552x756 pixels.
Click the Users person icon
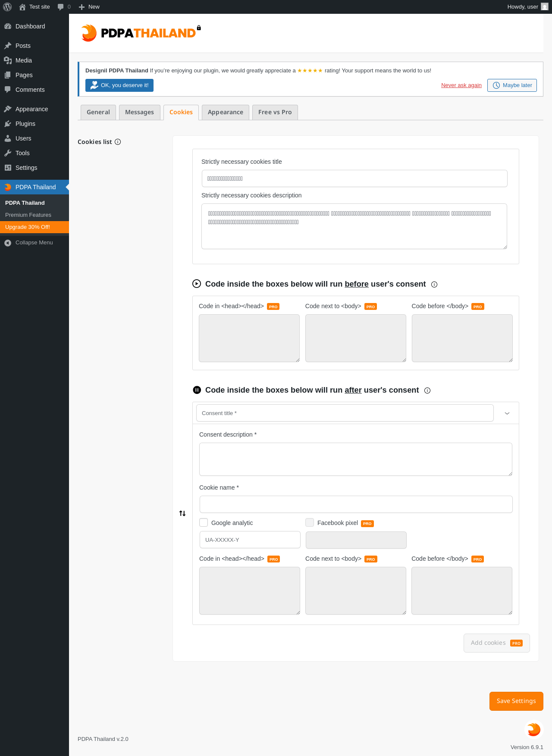pos(8,138)
